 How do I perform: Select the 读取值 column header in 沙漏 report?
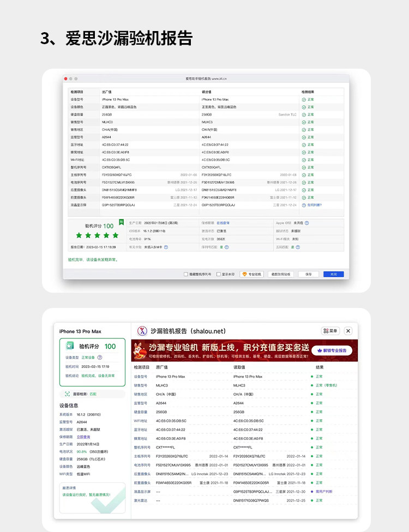coord(239,367)
